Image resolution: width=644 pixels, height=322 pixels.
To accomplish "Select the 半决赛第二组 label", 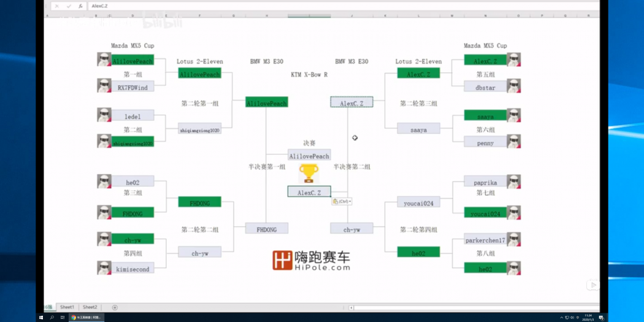I will tap(352, 167).
